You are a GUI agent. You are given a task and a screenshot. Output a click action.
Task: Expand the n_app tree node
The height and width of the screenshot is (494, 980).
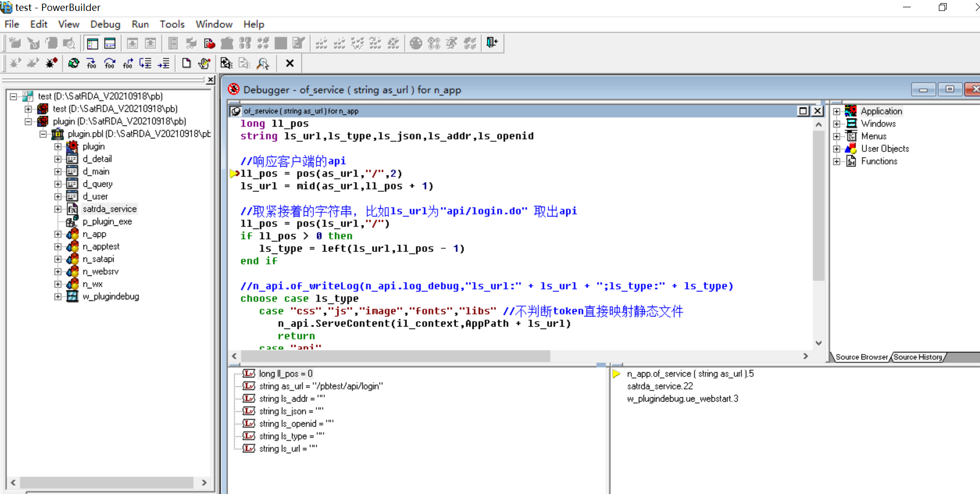click(58, 234)
